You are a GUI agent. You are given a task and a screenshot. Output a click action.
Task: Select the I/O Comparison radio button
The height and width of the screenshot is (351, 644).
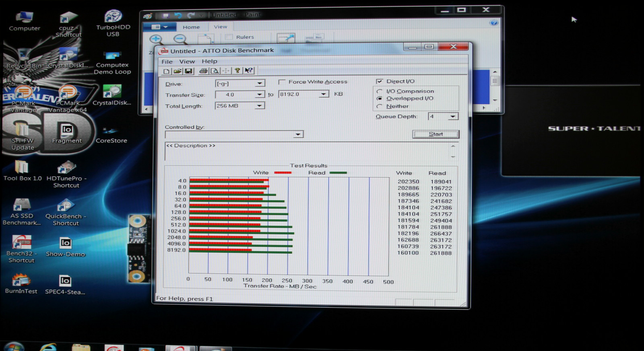[x=379, y=91]
